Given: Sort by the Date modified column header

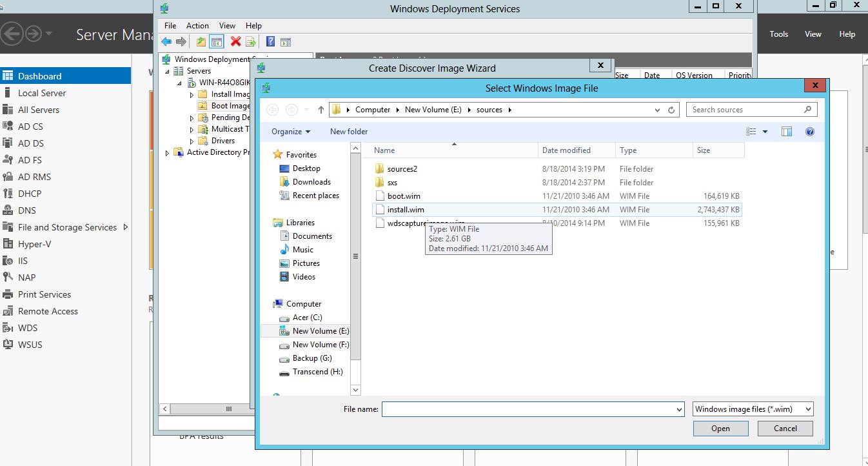Looking at the screenshot, I should [577, 150].
